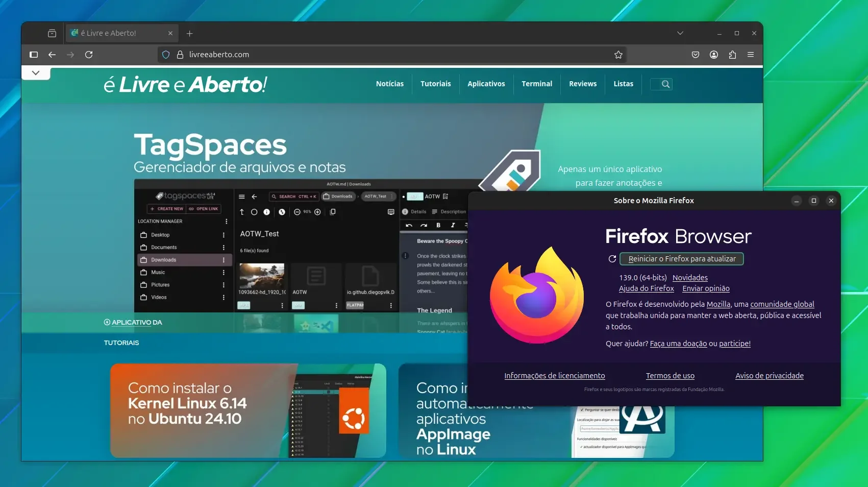Bookmark this page with the star icon
868x487 pixels.
tap(618, 55)
